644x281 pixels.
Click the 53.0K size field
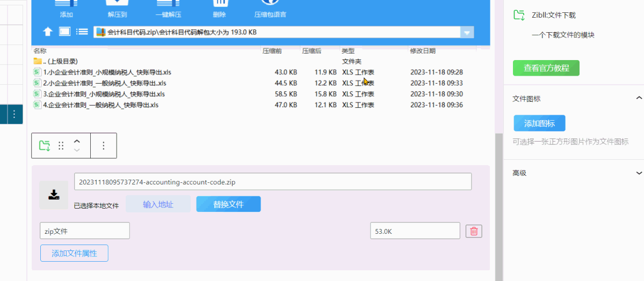tap(415, 231)
